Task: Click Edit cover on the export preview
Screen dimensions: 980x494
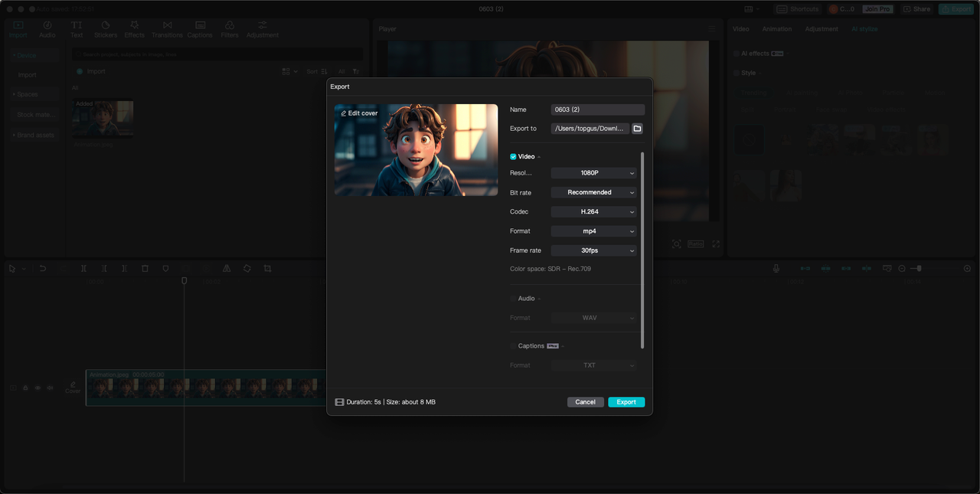Action: 359,113
